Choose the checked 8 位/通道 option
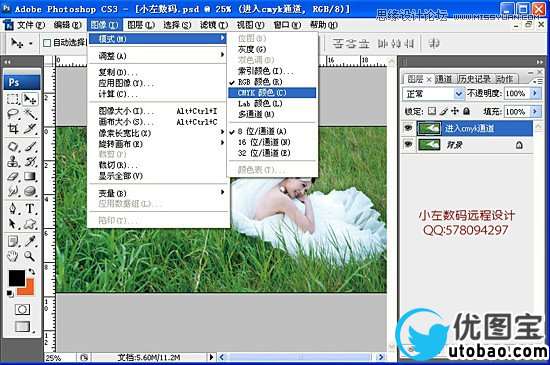Image resolution: width=550 pixels, height=365 pixels. point(272,131)
